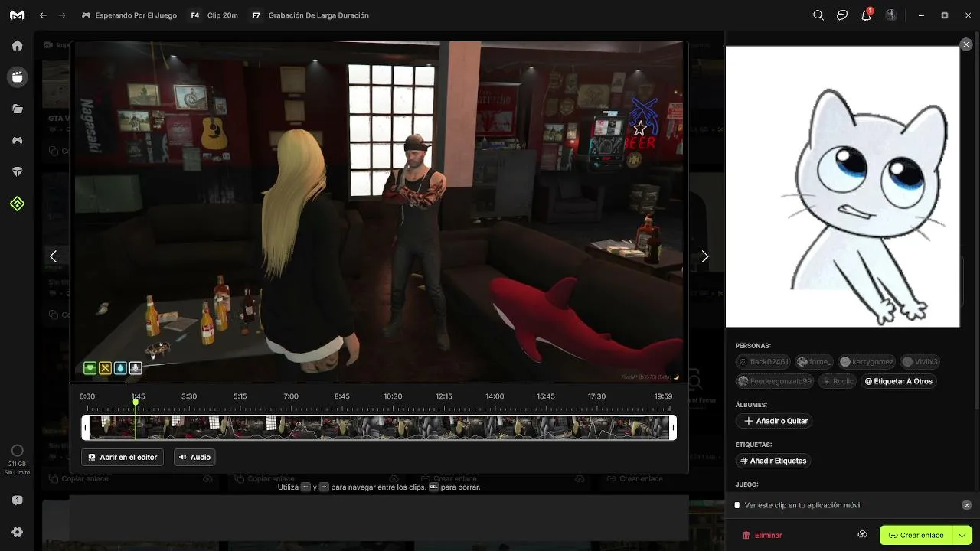Open the Audio options button

(194, 457)
